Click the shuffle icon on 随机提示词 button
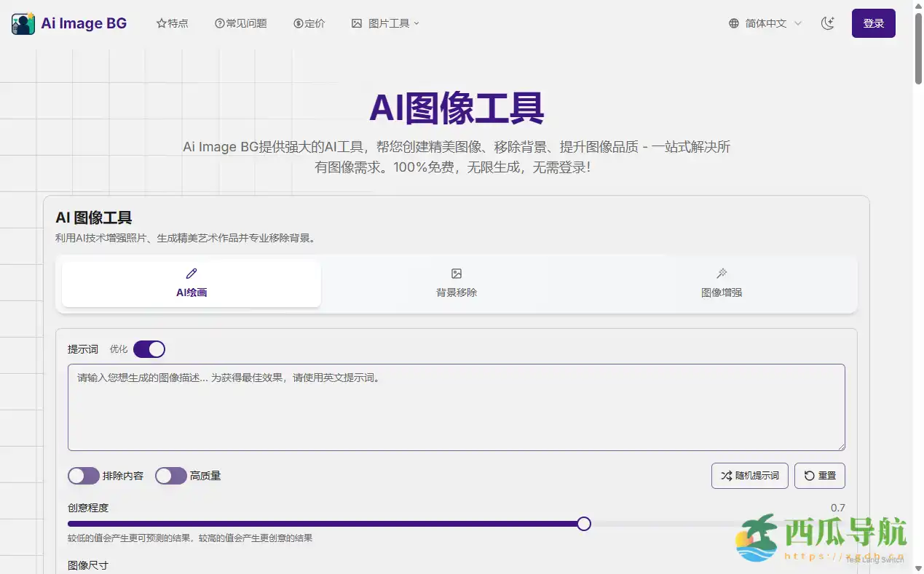924x574 pixels. coord(724,476)
